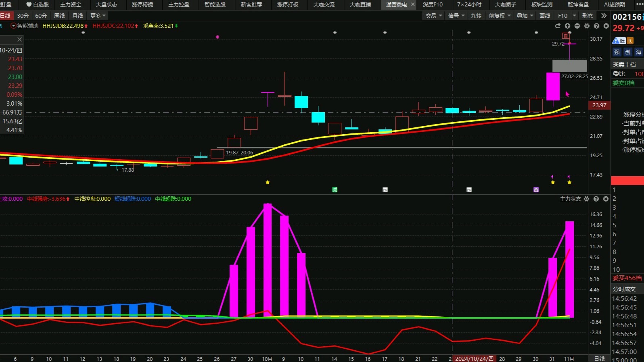Open the 7×24小时 news tab

pyautogui.click(x=469, y=4)
